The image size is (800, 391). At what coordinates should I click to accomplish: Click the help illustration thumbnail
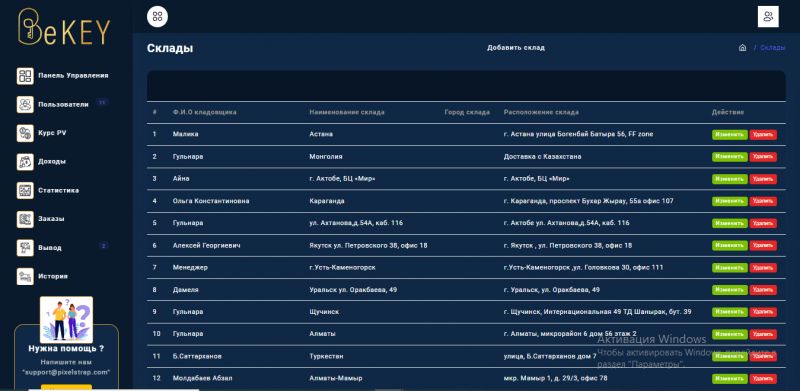[66, 320]
